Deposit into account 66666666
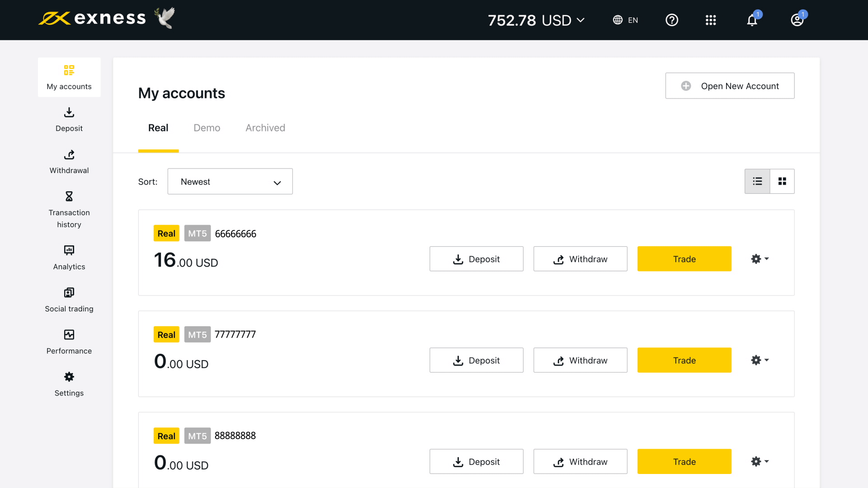This screenshot has height=488, width=868. tap(476, 259)
